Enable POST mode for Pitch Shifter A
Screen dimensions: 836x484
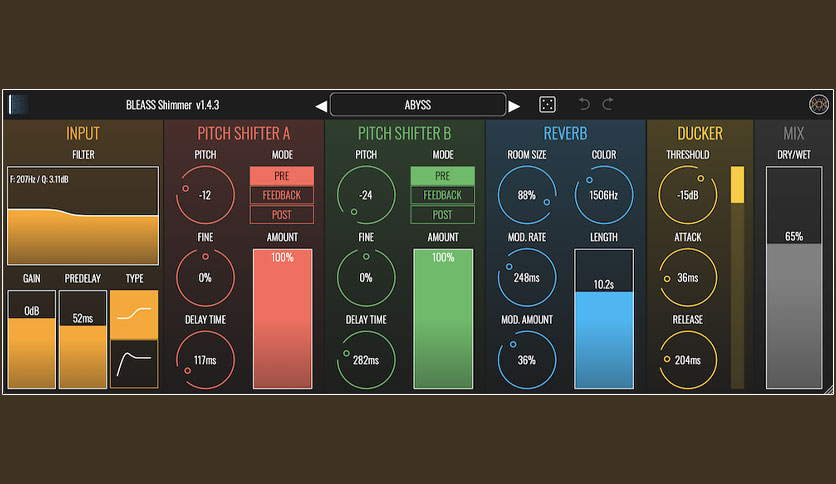pyautogui.click(x=282, y=215)
